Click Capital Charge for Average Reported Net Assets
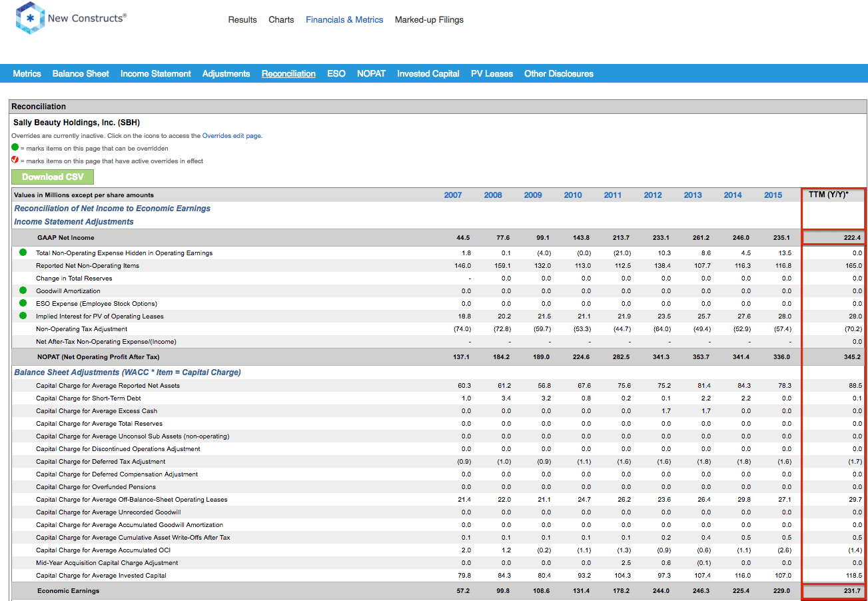The height and width of the screenshot is (601, 868). coord(108,386)
